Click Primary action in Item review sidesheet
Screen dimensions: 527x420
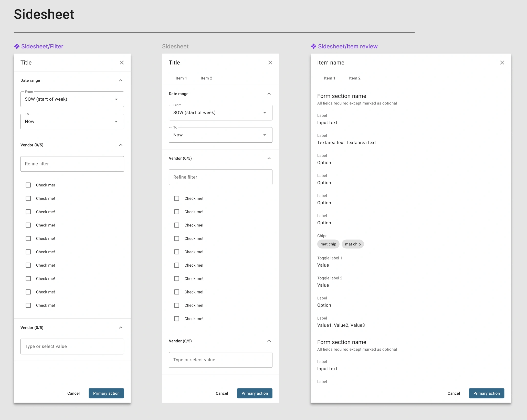pos(487,393)
